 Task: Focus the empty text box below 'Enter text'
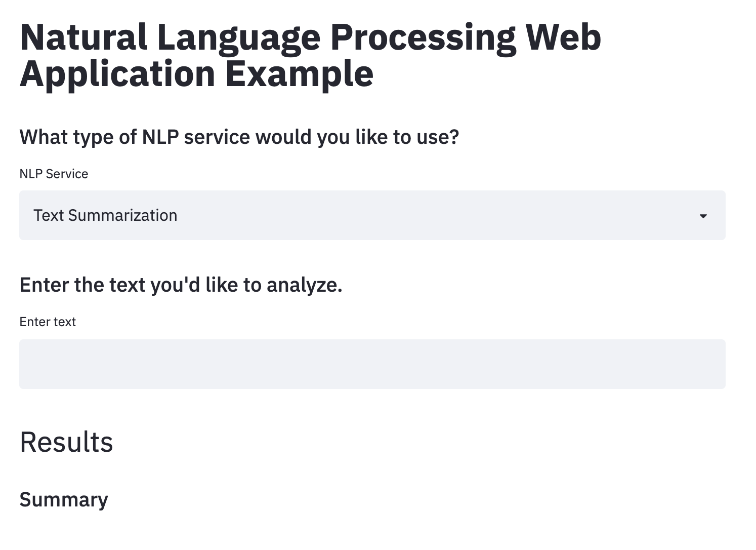pos(372,364)
